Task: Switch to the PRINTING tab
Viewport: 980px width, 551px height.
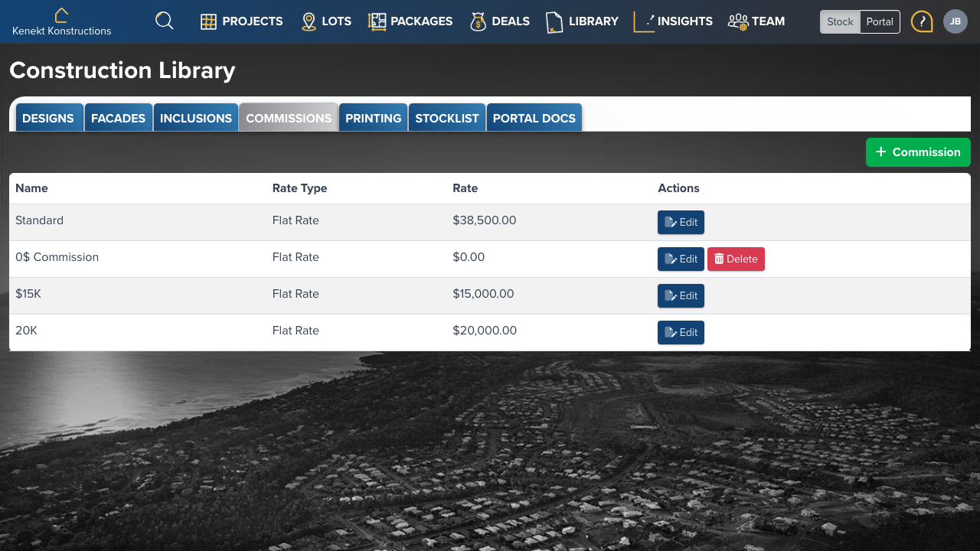Action: pyautogui.click(x=374, y=118)
